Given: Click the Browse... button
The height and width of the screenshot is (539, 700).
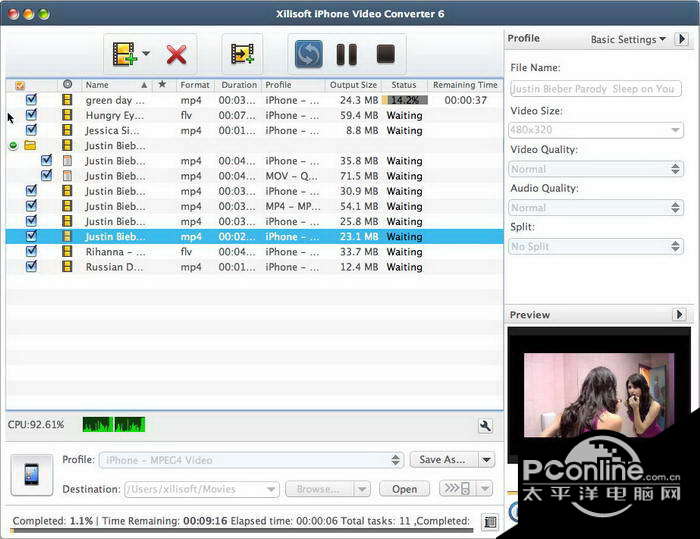Looking at the screenshot, I should tap(319, 489).
